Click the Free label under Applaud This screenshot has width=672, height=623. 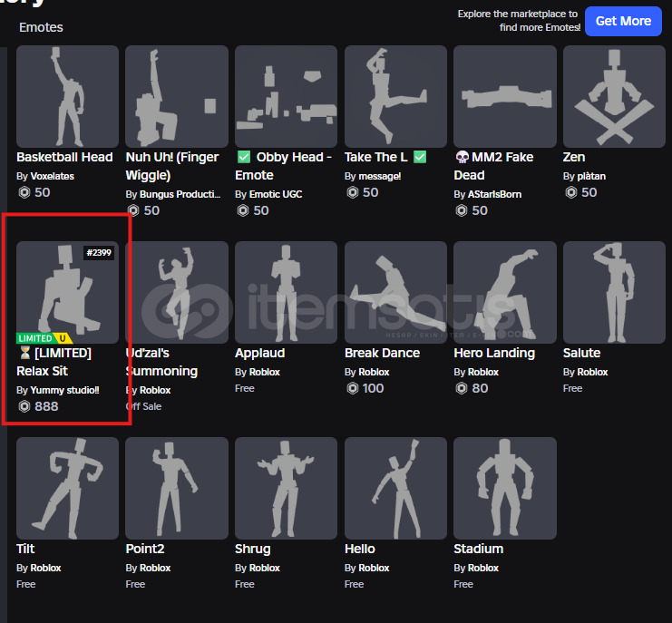coord(245,389)
